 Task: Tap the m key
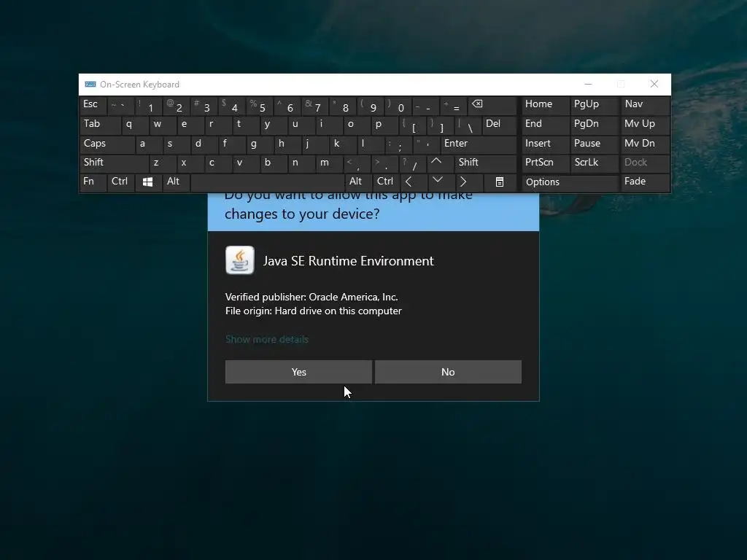point(329,163)
